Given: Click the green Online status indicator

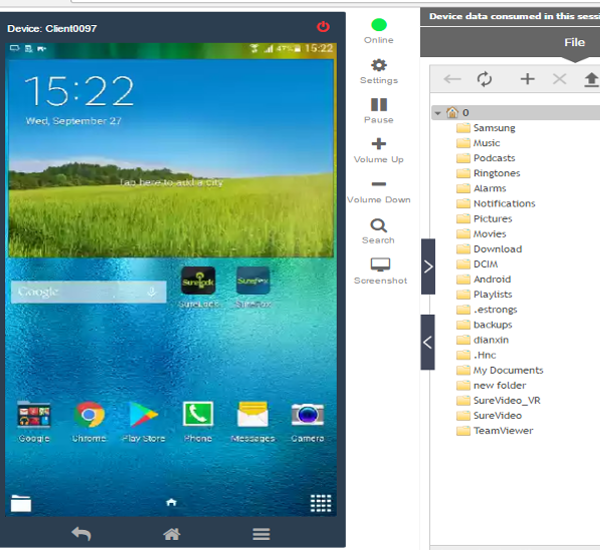Looking at the screenshot, I should click(x=379, y=25).
